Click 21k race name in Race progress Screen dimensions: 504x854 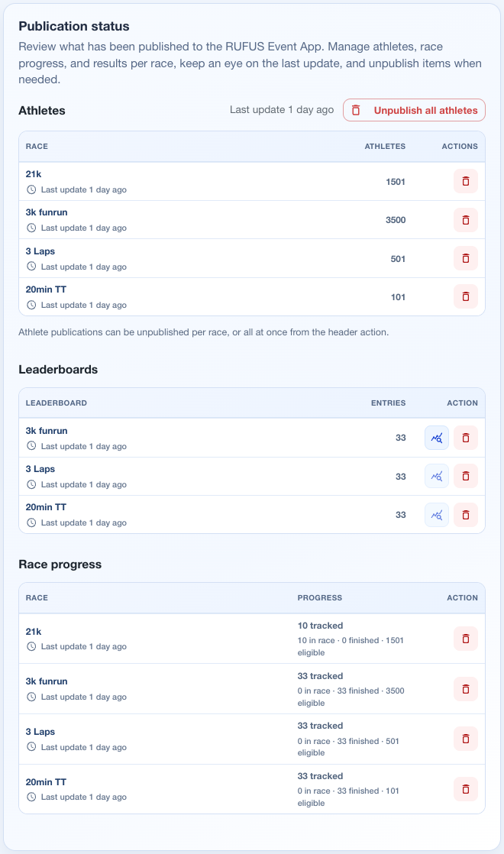coord(33,631)
